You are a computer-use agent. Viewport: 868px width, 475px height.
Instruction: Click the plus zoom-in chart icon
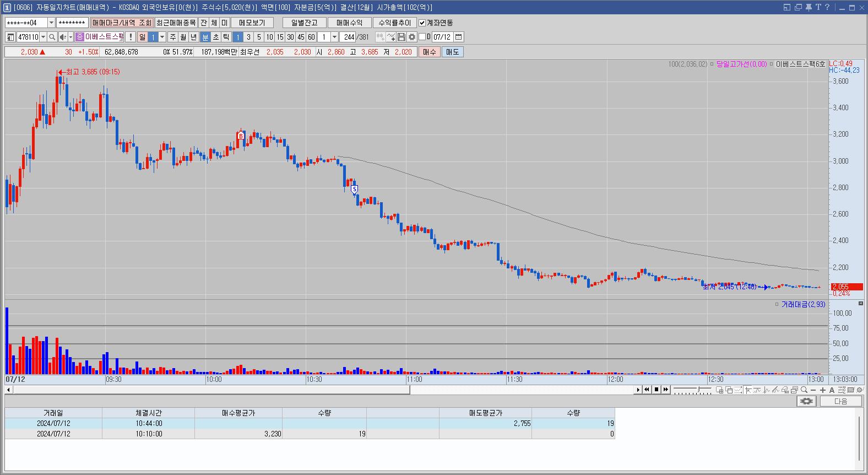click(x=823, y=390)
